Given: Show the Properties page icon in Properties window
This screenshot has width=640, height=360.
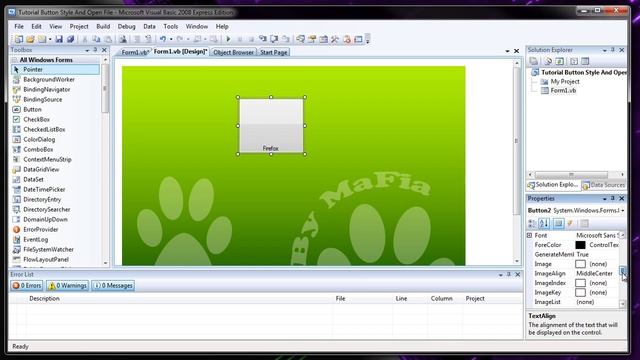Looking at the screenshot, I should (x=558, y=223).
